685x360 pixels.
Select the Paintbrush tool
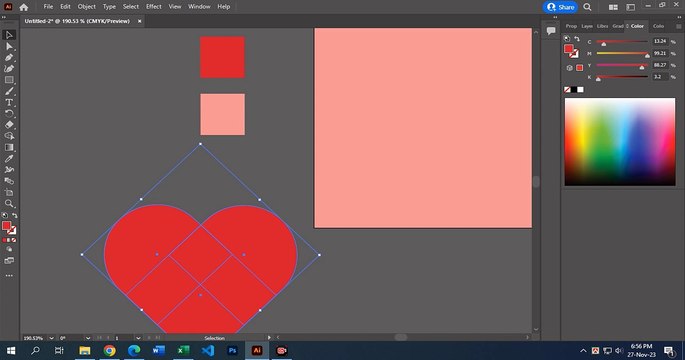coord(9,91)
